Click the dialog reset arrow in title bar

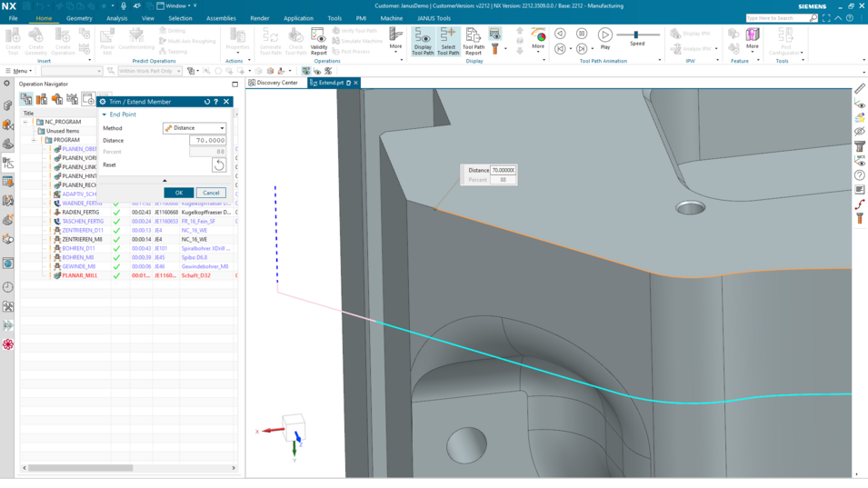[207, 102]
